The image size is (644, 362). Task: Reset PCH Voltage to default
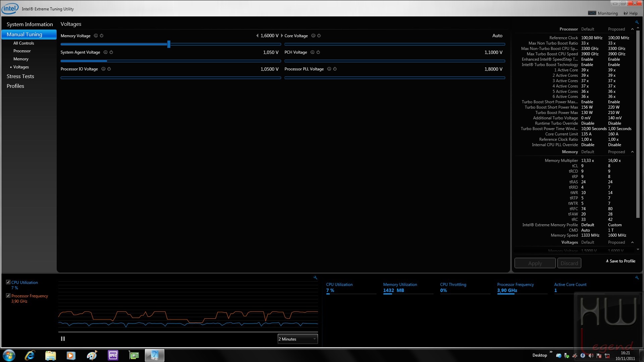click(318, 52)
